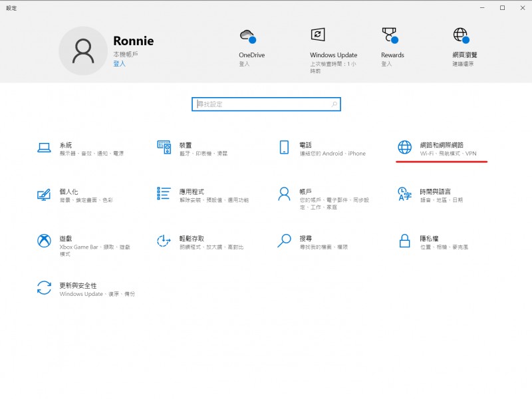Image resolution: width=532 pixels, height=399 pixels.
Task: Click the 時間與語言 category title
Action: coord(436,192)
